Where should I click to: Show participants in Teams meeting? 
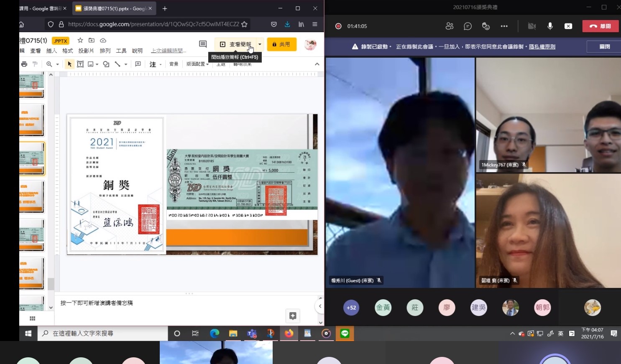(450, 26)
